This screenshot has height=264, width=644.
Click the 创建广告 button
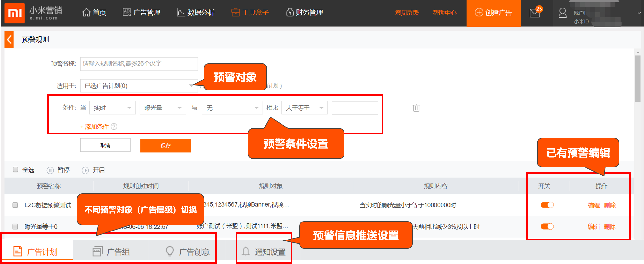pos(493,13)
